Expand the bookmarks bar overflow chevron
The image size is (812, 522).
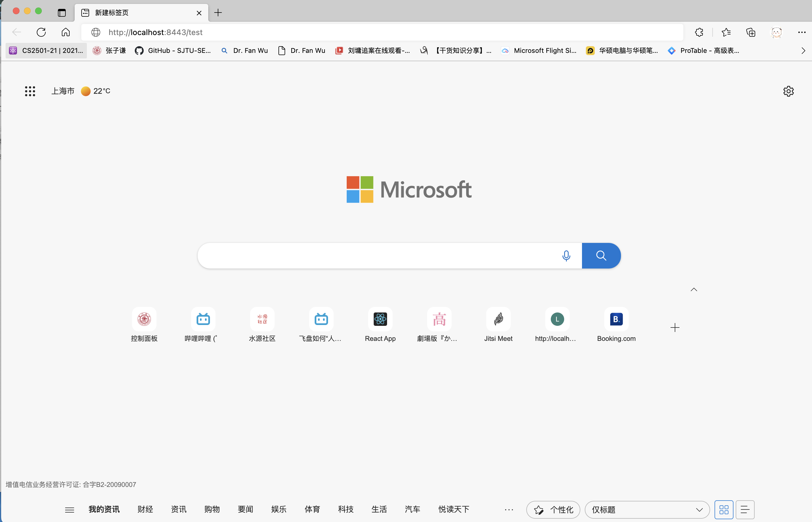coord(803,51)
